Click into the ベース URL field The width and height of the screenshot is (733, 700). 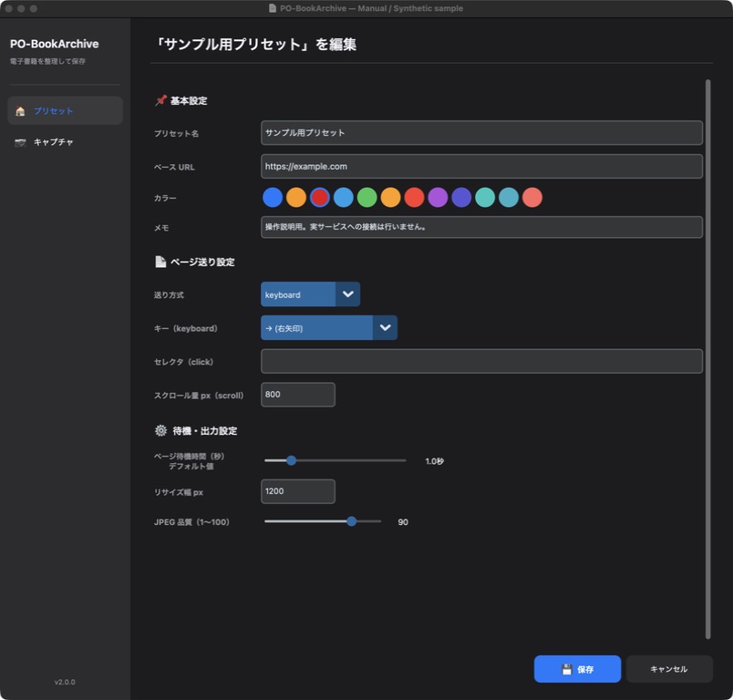point(481,167)
